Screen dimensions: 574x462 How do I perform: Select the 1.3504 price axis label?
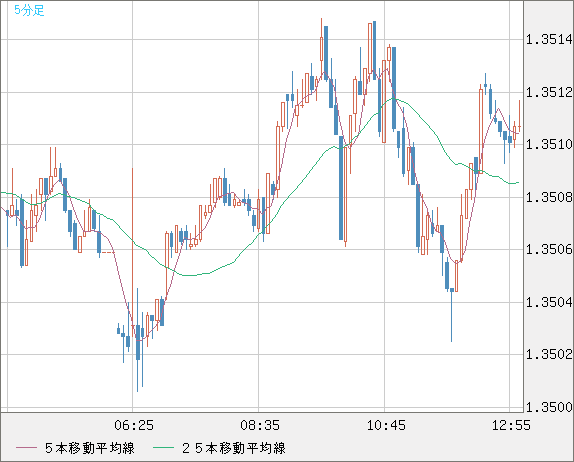549,302
